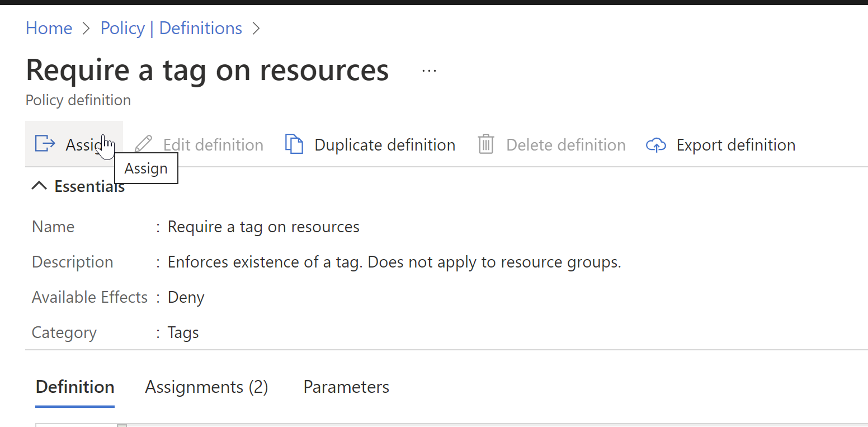Click the Edit definition text label
Screen dimensions: 868x427
pos(213,145)
